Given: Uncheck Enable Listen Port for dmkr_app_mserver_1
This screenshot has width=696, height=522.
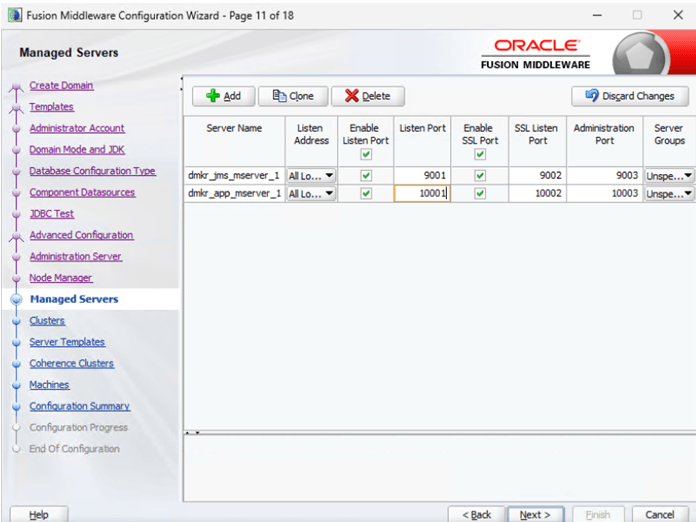Looking at the screenshot, I should 366,194.
